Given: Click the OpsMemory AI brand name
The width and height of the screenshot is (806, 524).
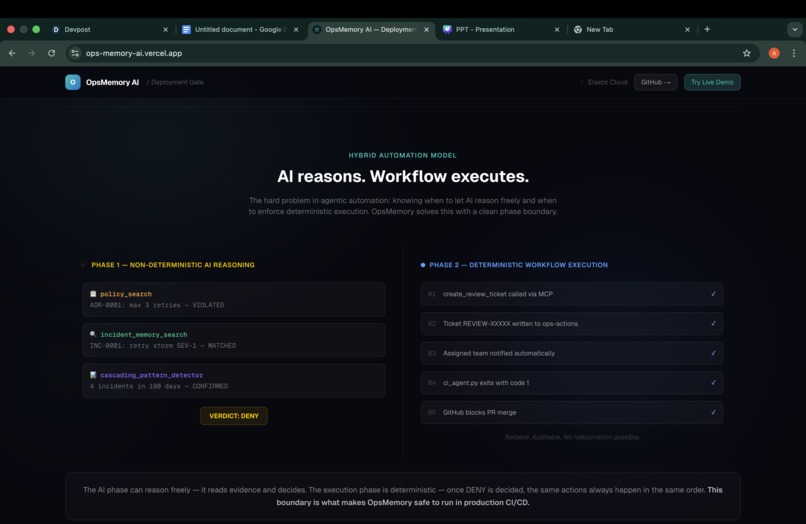Looking at the screenshot, I should (x=112, y=82).
